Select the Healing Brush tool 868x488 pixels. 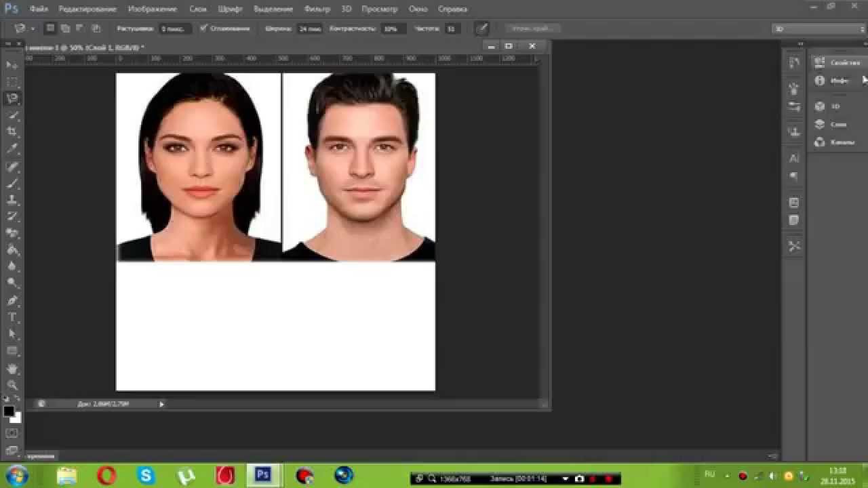[12, 167]
